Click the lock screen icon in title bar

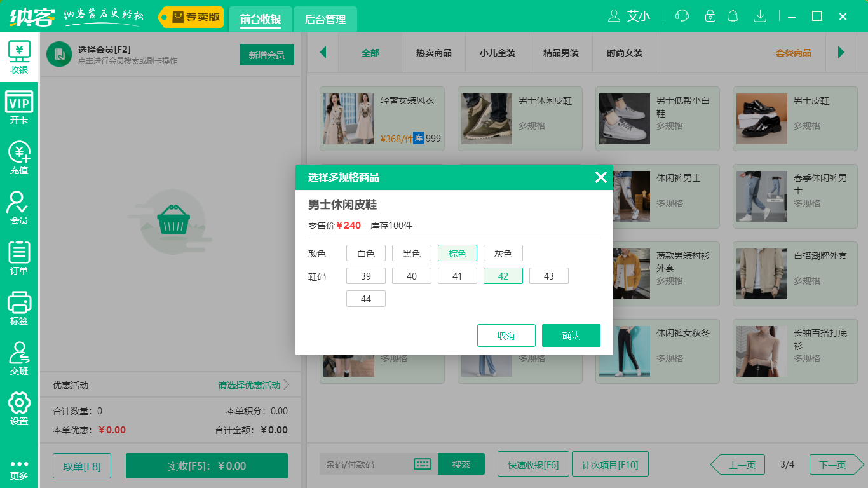pos(710,16)
